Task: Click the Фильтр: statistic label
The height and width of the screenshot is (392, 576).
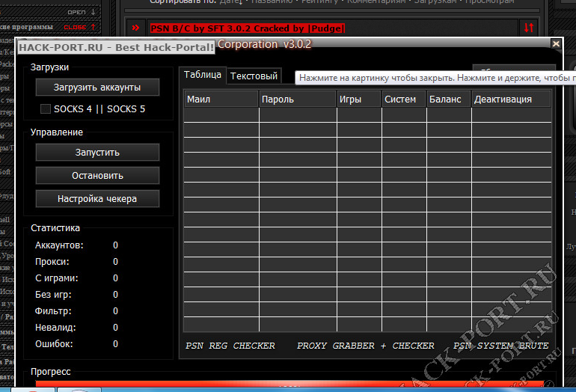Action: [x=53, y=311]
